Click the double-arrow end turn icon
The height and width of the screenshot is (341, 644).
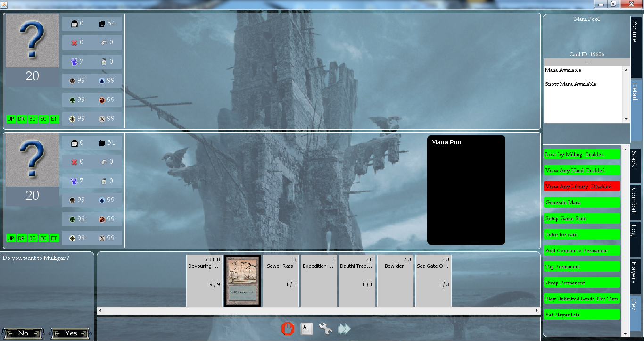tap(345, 329)
